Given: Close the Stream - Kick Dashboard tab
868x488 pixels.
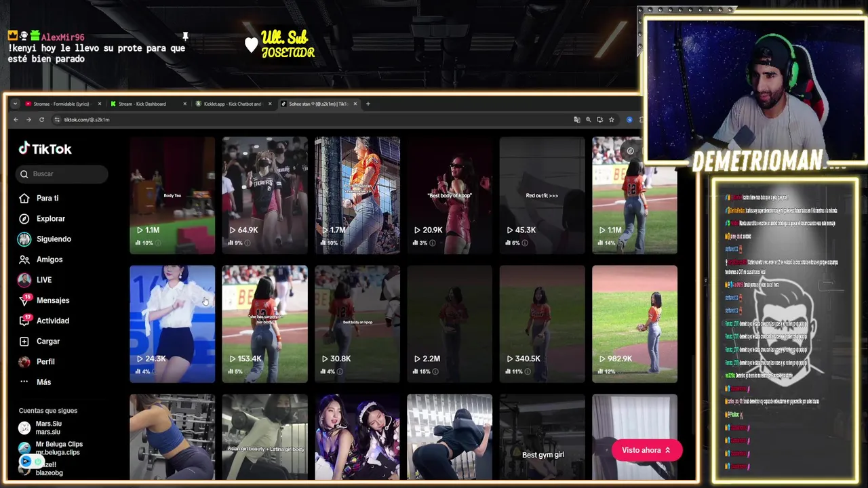Looking at the screenshot, I should click(184, 104).
